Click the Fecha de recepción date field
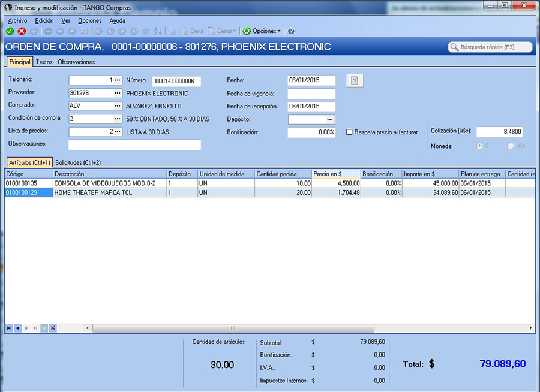Screen dimensions: 540x392 (x=311, y=106)
